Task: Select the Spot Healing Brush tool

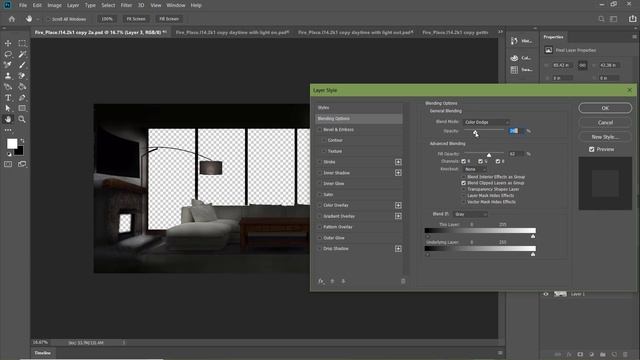Action: (x=8, y=65)
